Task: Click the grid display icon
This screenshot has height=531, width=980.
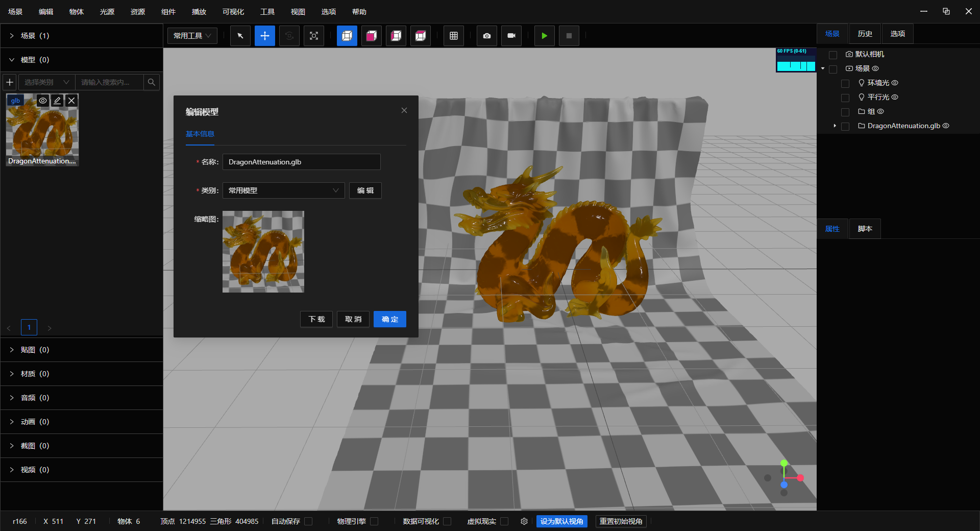Action: pyautogui.click(x=453, y=36)
